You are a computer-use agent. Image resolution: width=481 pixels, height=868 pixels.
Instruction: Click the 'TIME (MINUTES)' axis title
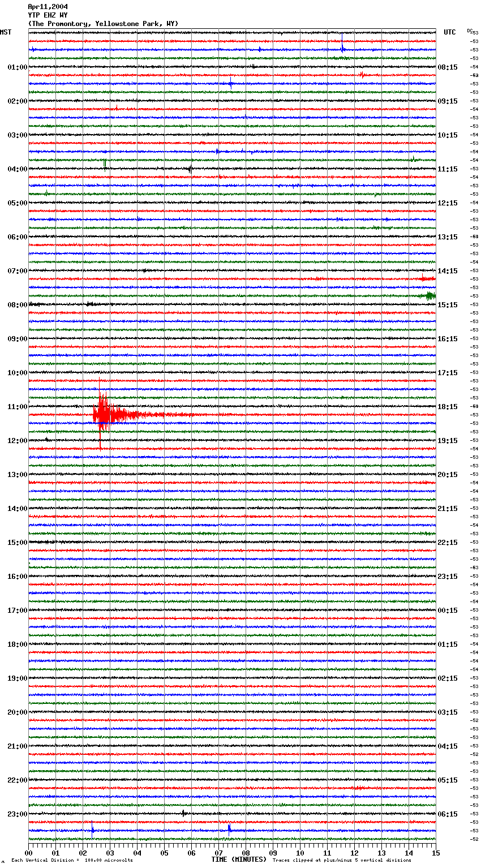[x=239, y=860]
